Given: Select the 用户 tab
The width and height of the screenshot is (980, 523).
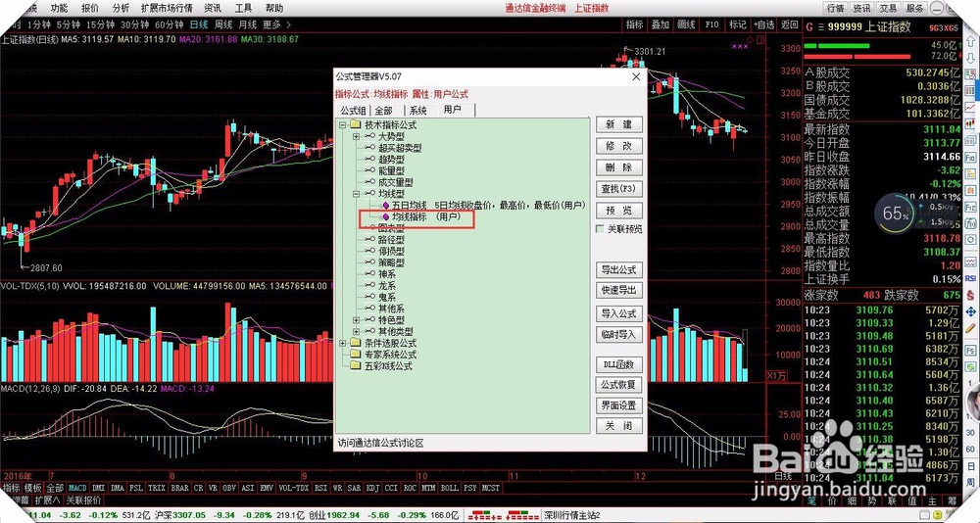Looking at the screenshot, I should tap(452, 110).
